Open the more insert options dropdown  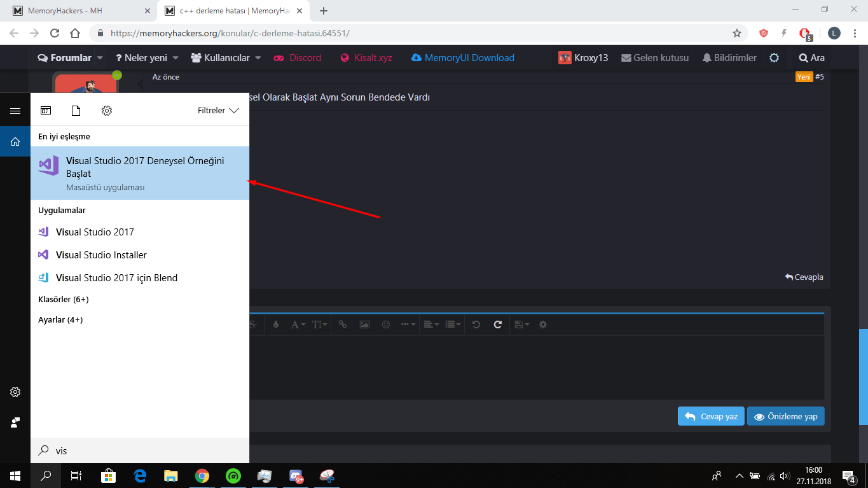[x=408, y=324]
